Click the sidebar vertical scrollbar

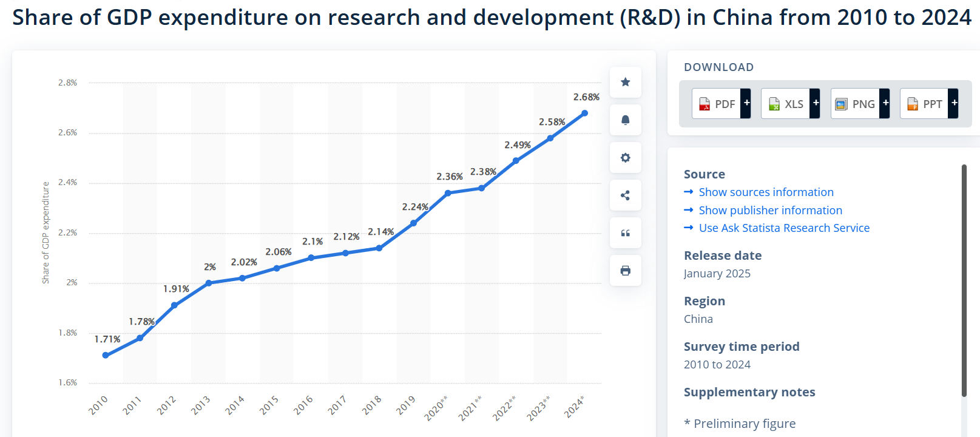[964, 279]
